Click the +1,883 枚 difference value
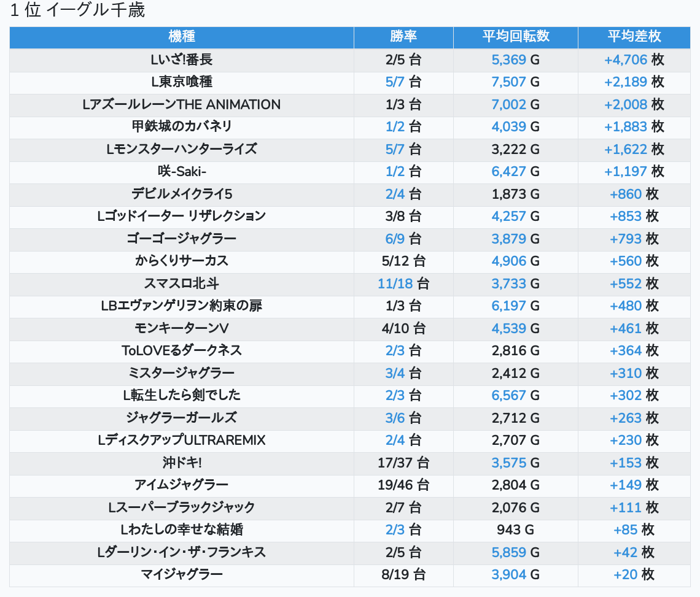Screen dimensions: 700x597 click(x=634, y=127)
